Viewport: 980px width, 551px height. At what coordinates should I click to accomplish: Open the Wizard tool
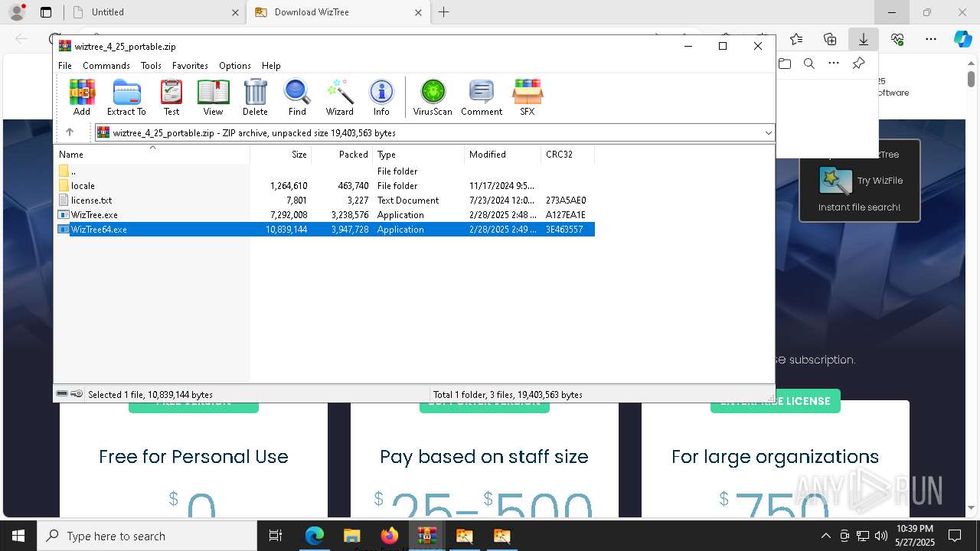339,97
